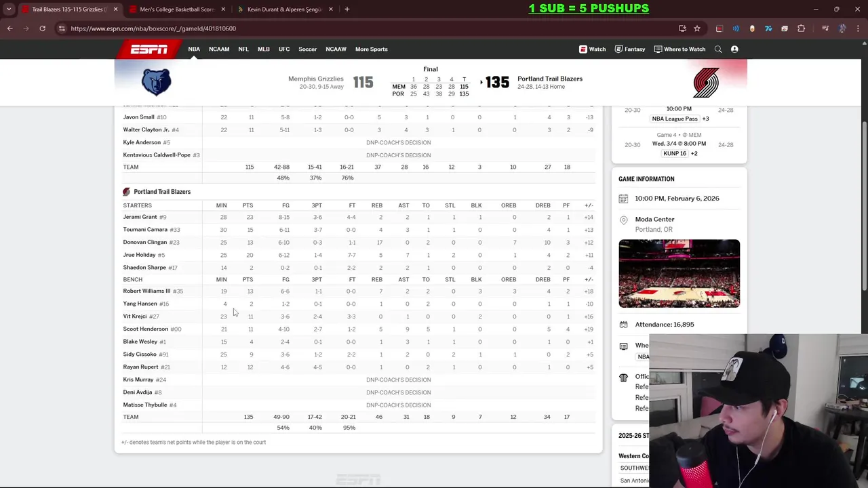Image resolution: width=868 pixels, height=488 pixels.
Task: Open Kyle Anderson player link
Action: (x=142, y=142)
